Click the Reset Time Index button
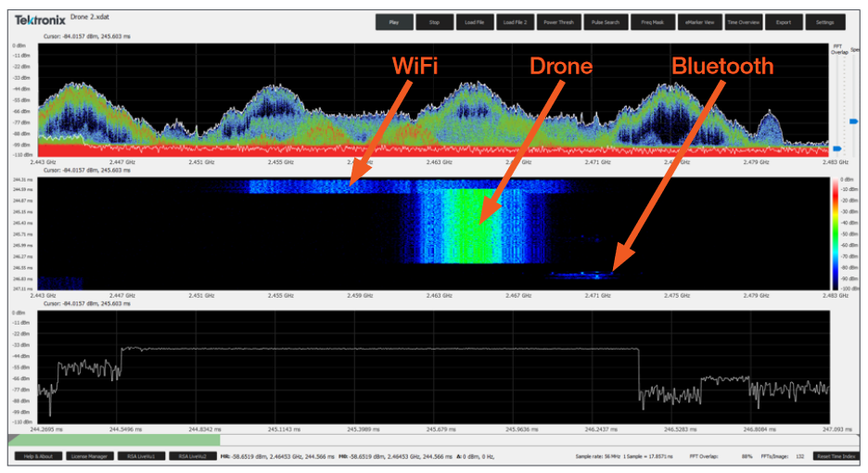The width and height of the screenshot is (868, 473). (834, 456)
